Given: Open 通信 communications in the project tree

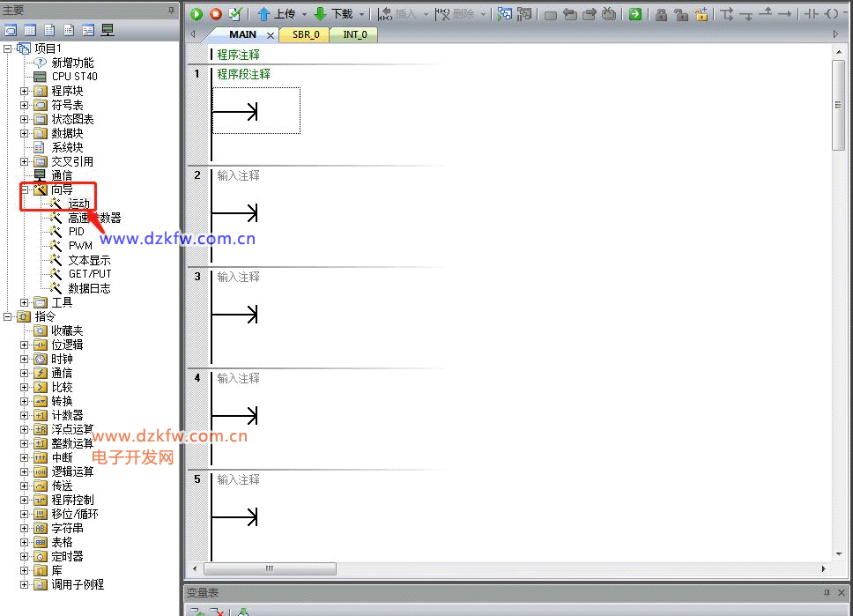Looking at the screenshot, I should [x=62, y=175].
